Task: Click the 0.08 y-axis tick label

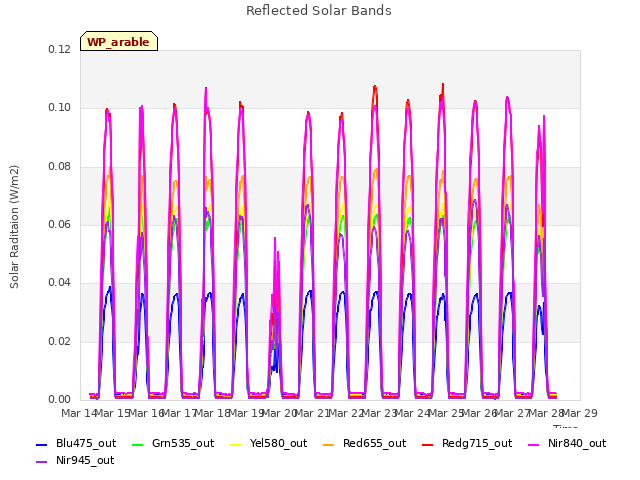Action: 60,166
